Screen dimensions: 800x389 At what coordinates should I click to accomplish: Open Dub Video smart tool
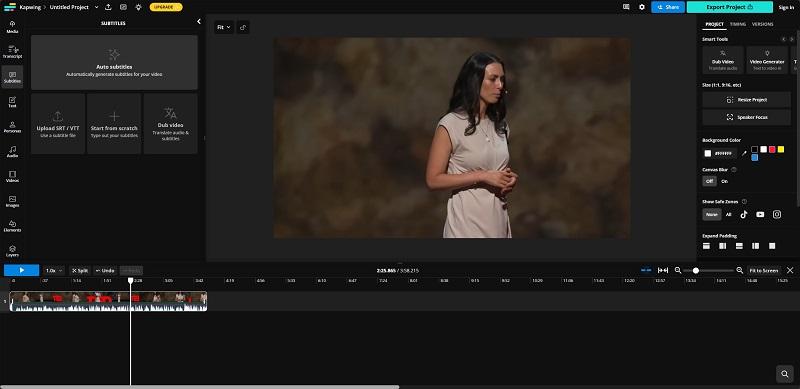click(723, 60)
